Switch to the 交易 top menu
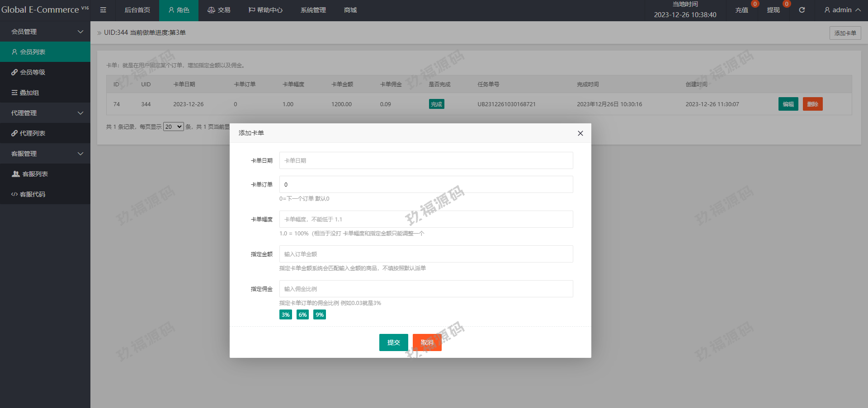This screenshot has width=868, height=408. [219, 10]
